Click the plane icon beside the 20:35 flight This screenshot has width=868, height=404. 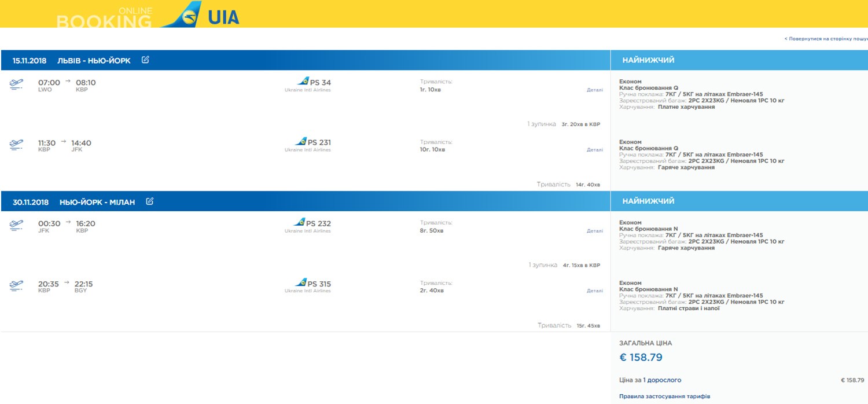16,285
